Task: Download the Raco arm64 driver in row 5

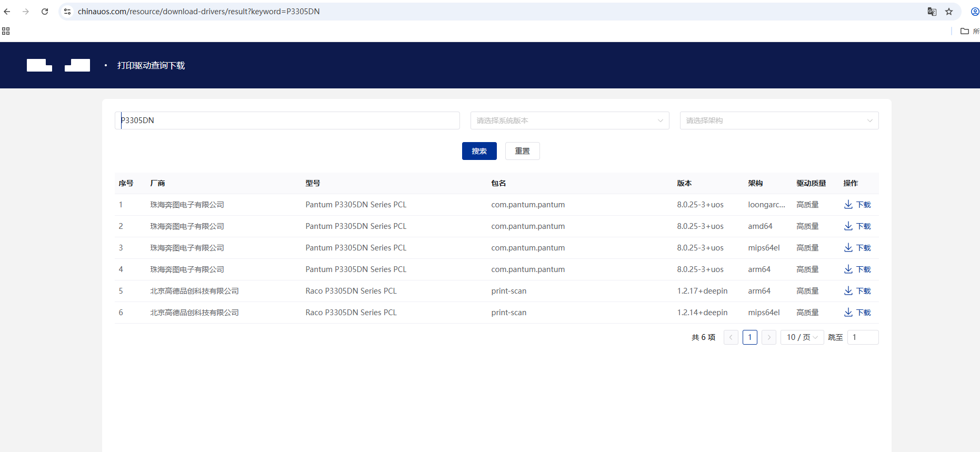Action: click(857, 291)
